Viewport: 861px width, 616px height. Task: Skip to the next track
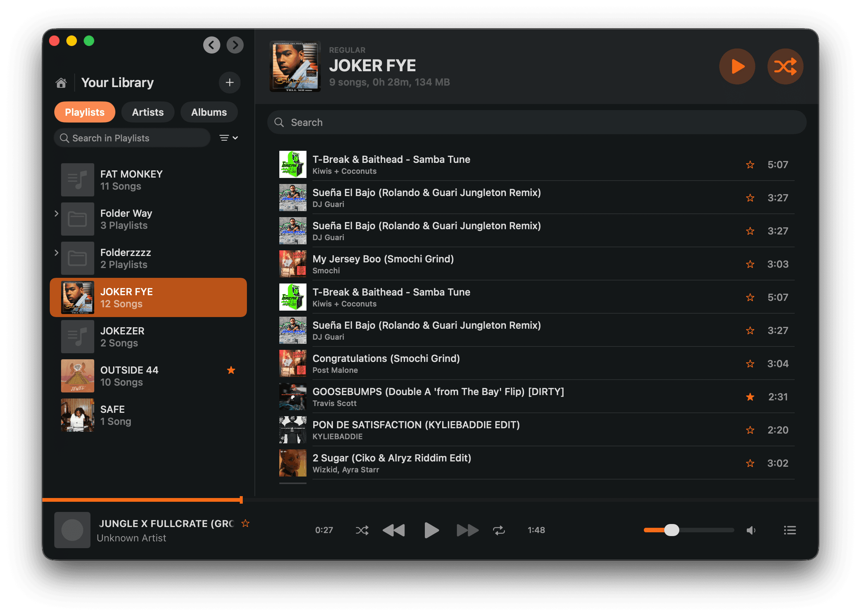click(x=468, y=530)
